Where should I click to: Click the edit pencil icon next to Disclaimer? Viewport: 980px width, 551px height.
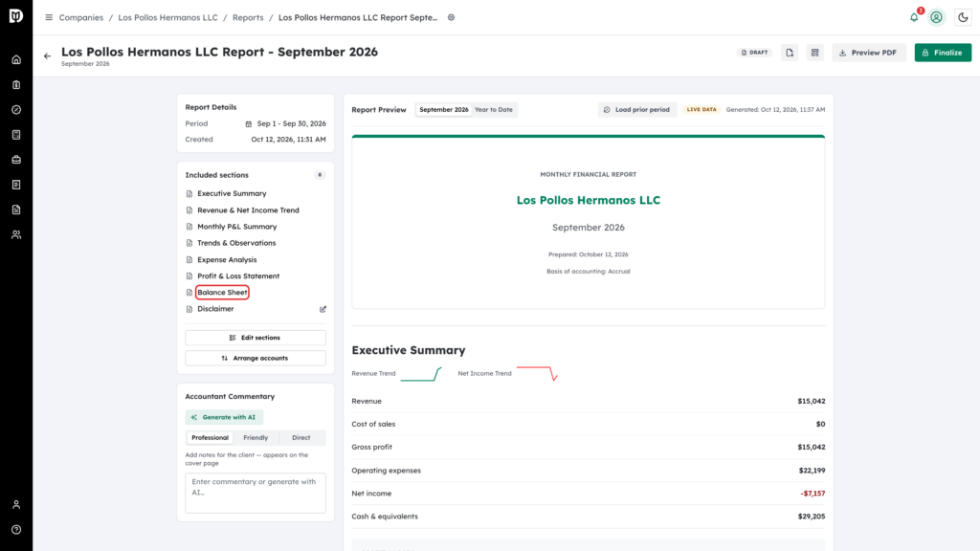(x=323, y=309)
